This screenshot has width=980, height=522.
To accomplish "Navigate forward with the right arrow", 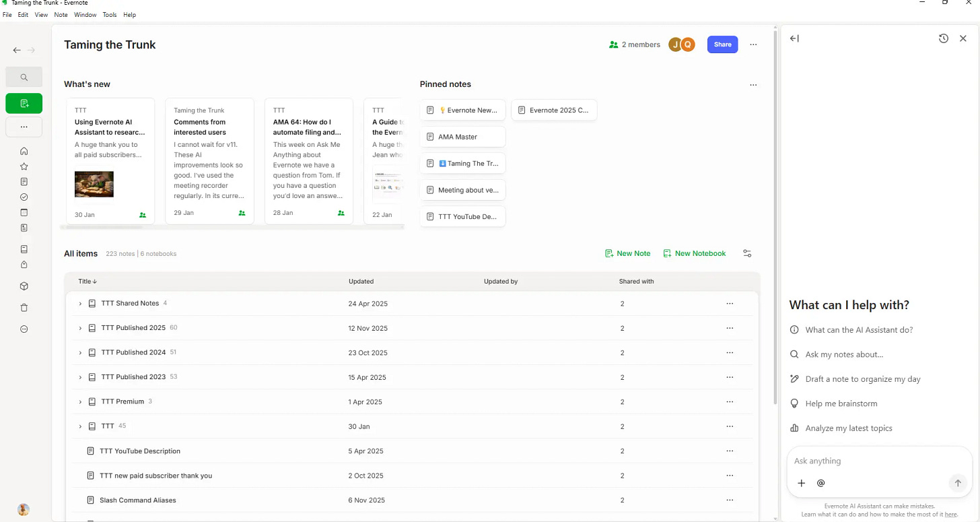I will (x=32, y=50).
